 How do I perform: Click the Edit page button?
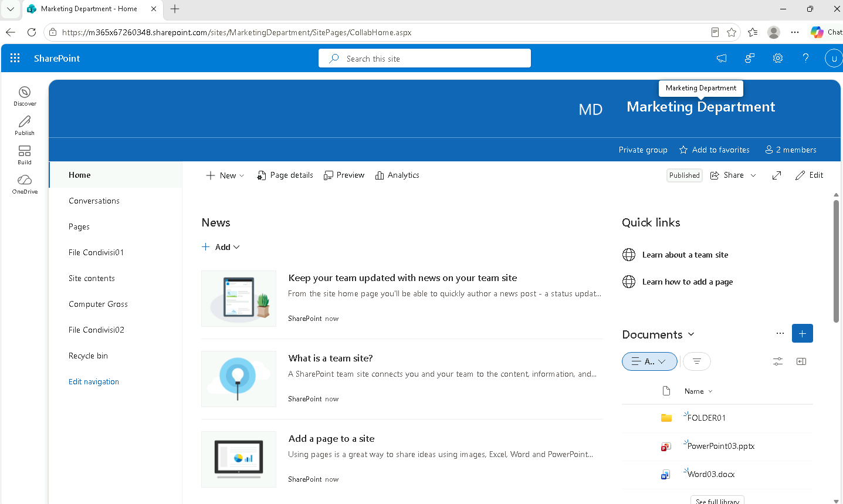point(810,175)
